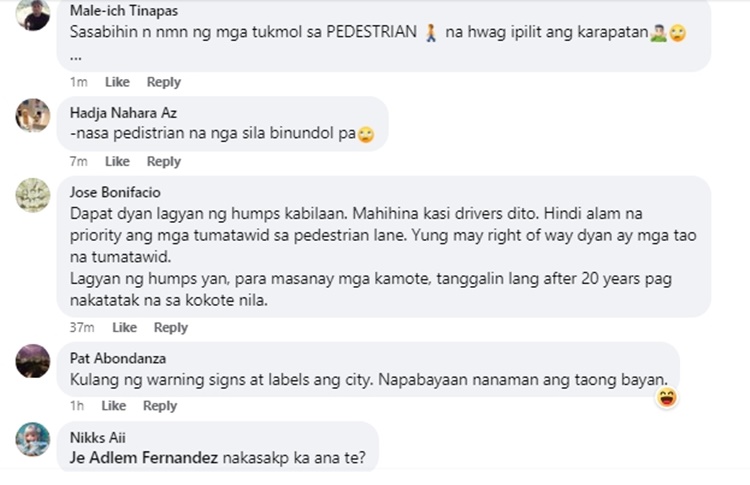The width and height of the screenshot is (750, 485).
Task: Open Jose Bonifacio's profile avatar
Action: pyautogui.click(x=32, y=194)
